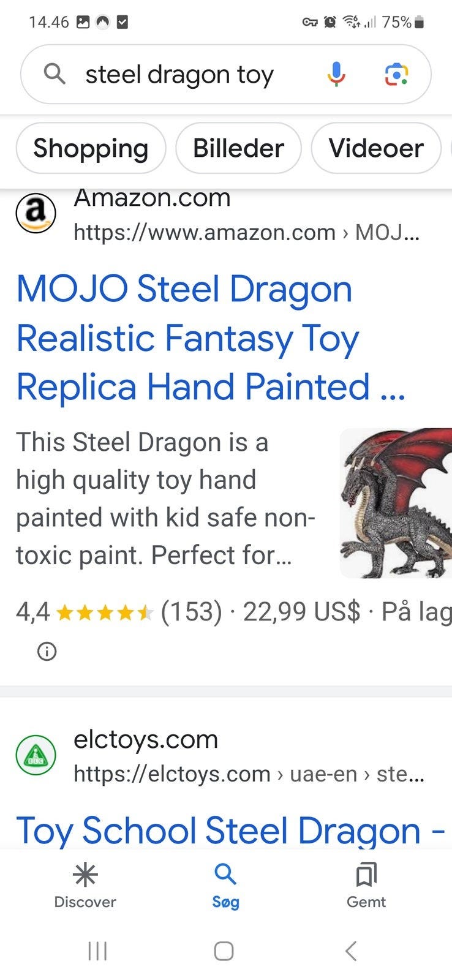The image size is (452, 980).
Task: Tap the Amazon favicon logo
Action: [36, 213]
